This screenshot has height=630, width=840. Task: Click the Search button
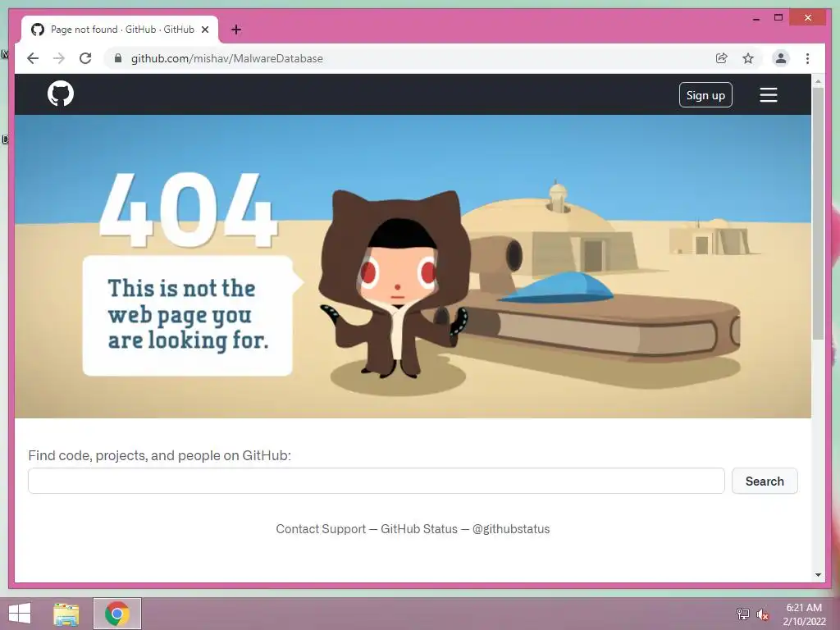click(765, 481)
